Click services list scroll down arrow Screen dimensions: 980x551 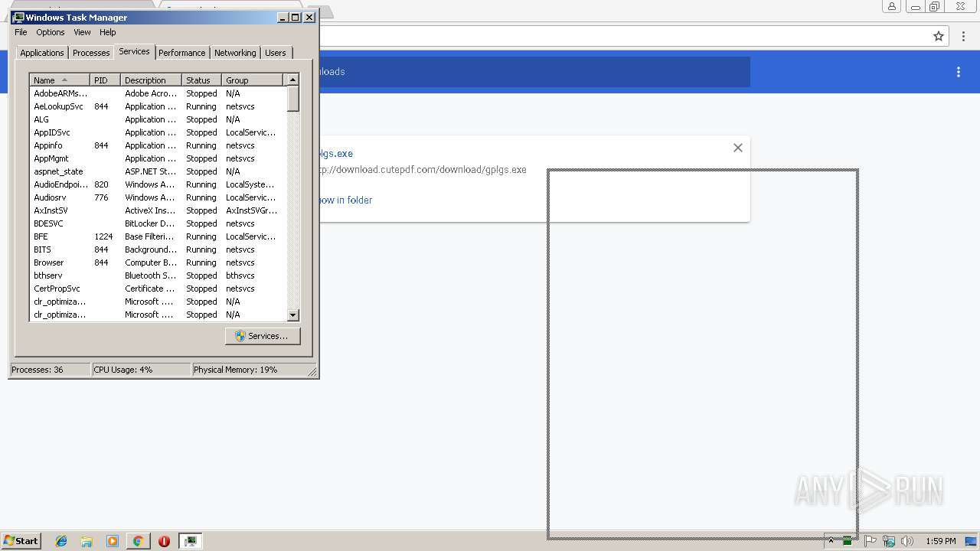pos(292,315)
